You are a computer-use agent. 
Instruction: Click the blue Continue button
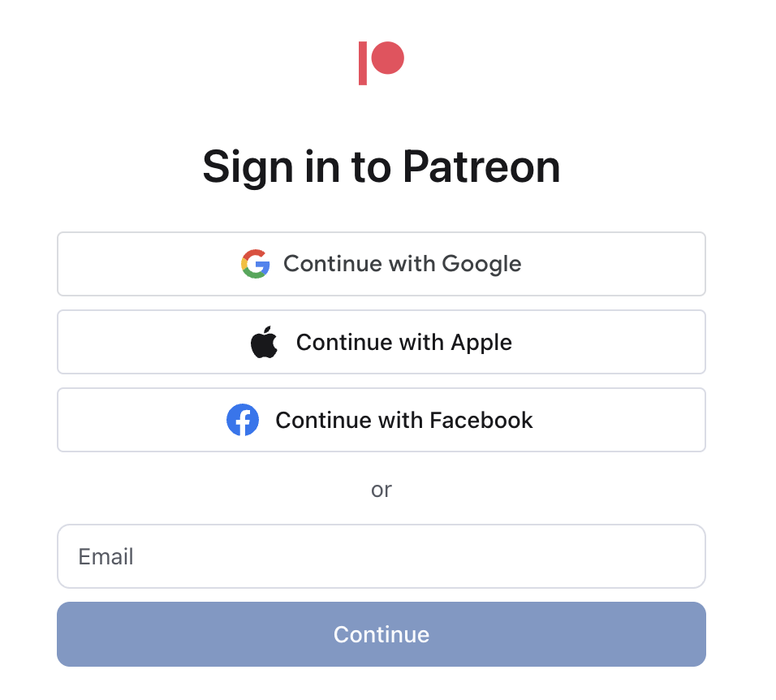pos(382,635)
